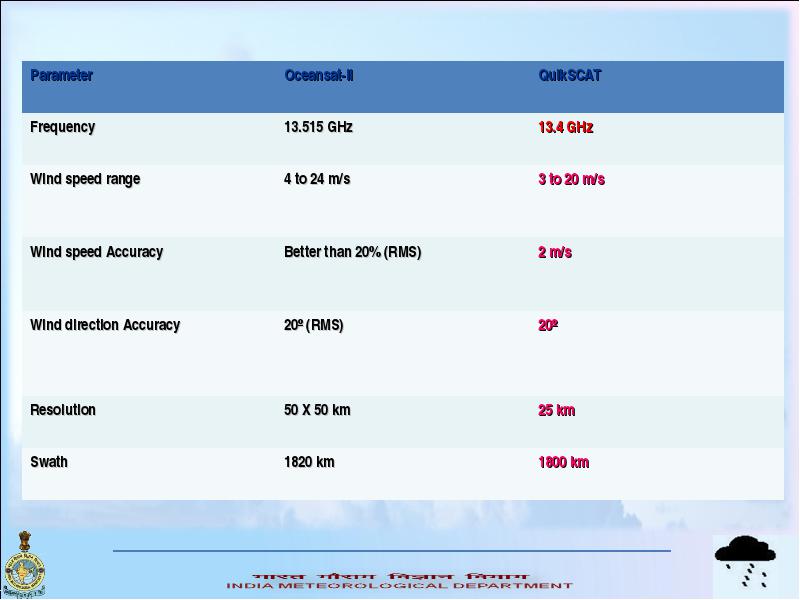The height and width of the screenshot is (600, 800).
Task: Select the 'Oceansat-II' column header
Action: pyautogui.click(x=319, y=76)
